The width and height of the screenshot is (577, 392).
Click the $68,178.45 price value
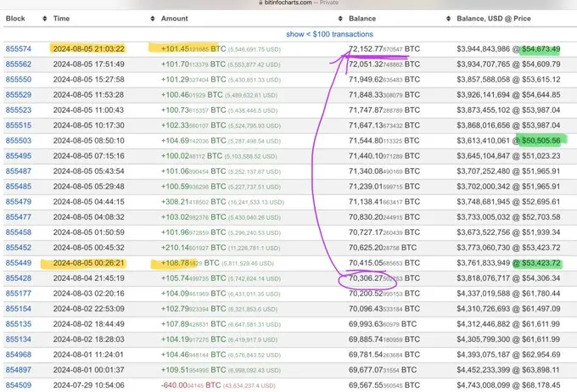(541, 385)
